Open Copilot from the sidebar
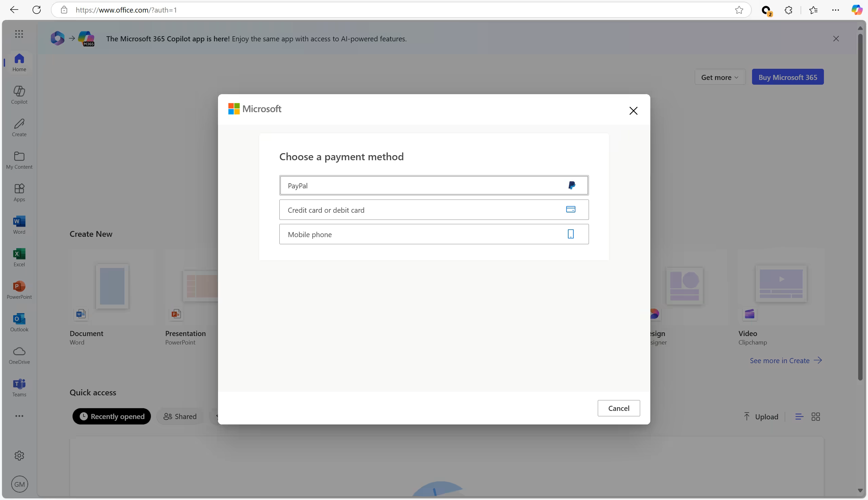The image size is (868, 500). pos(19,95)
